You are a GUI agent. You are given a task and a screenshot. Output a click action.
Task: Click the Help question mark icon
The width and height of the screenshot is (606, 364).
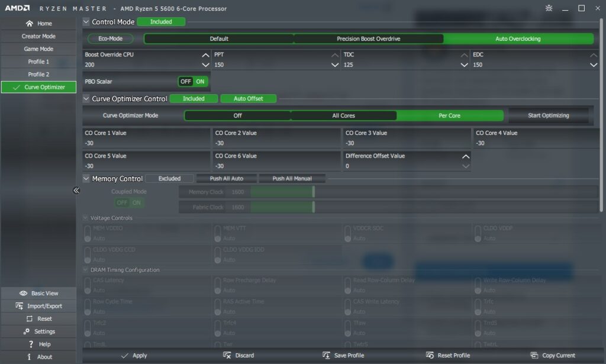[31, 344]
